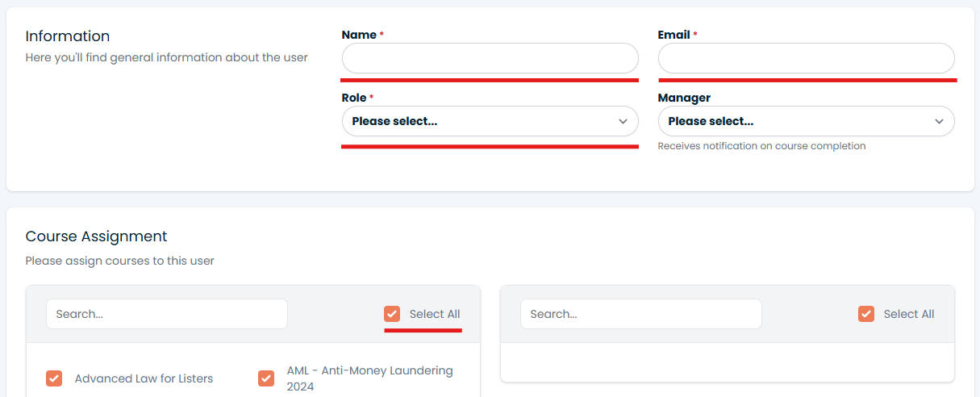Click the right course list Search box

(x=641, y=314)
